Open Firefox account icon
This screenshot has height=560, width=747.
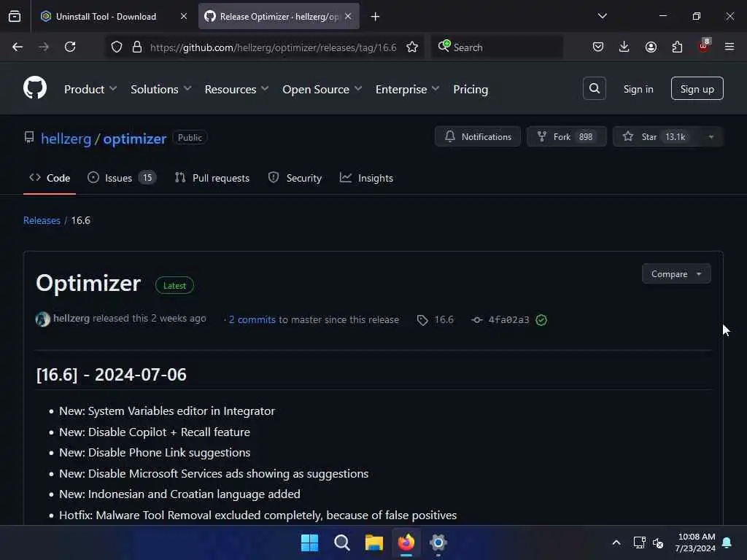coord(651,47)
